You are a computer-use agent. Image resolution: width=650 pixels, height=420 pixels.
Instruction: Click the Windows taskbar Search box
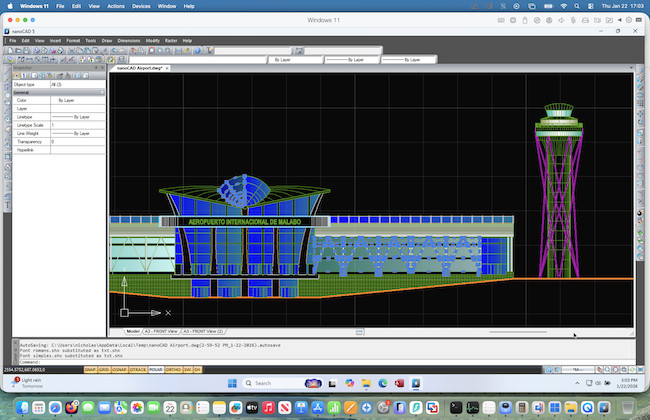point(270,383)
